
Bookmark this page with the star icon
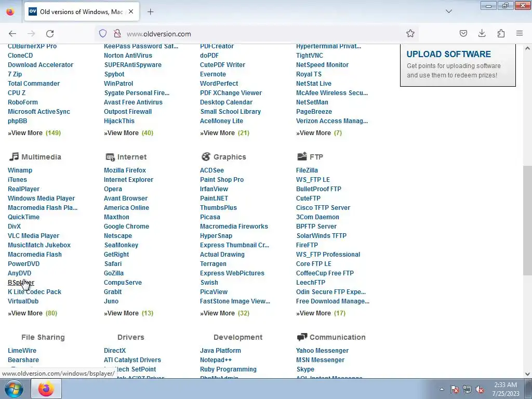click(x=410, y=33)
